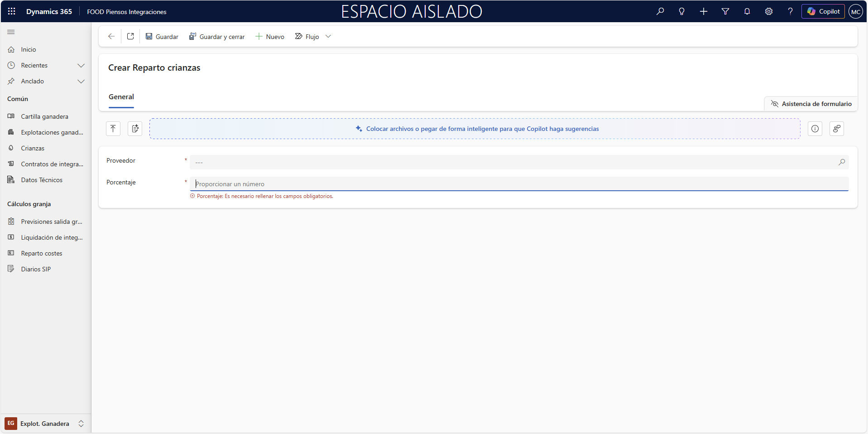Open the Flujo dropdown chevron
The width and height of the screenshot is (868, 434).
[328, 36]
